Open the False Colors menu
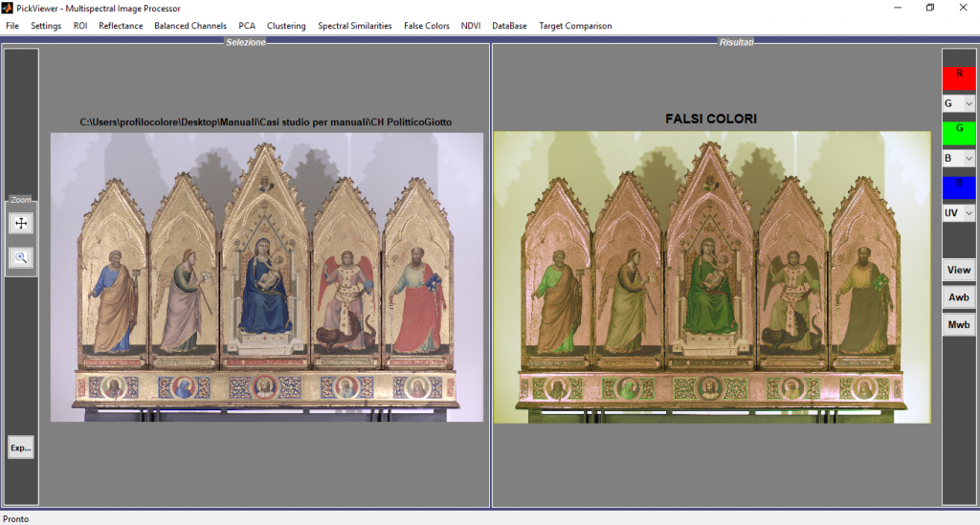 tap(427, 26)
